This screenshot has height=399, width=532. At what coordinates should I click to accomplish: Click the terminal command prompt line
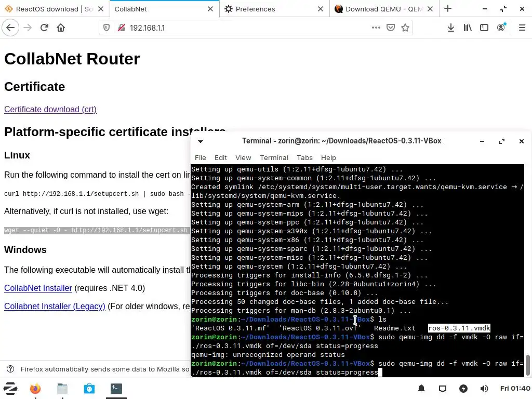tap(357, 368)
